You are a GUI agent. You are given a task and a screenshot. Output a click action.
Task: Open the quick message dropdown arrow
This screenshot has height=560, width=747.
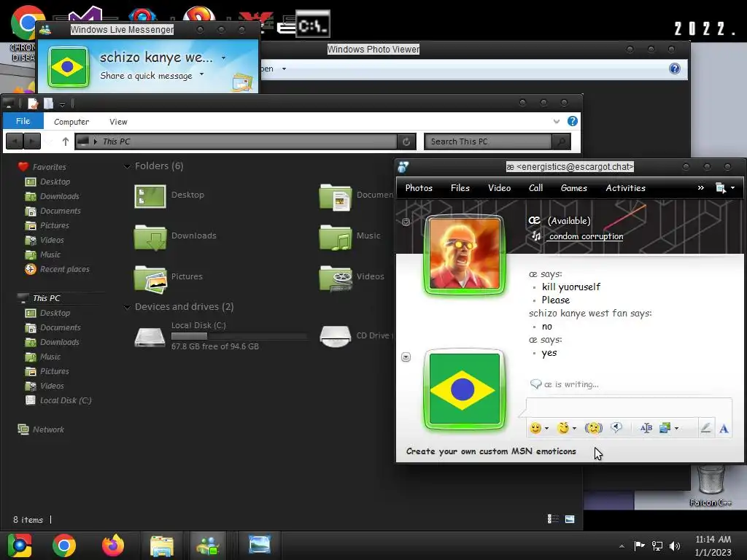[x=201, y=74]
